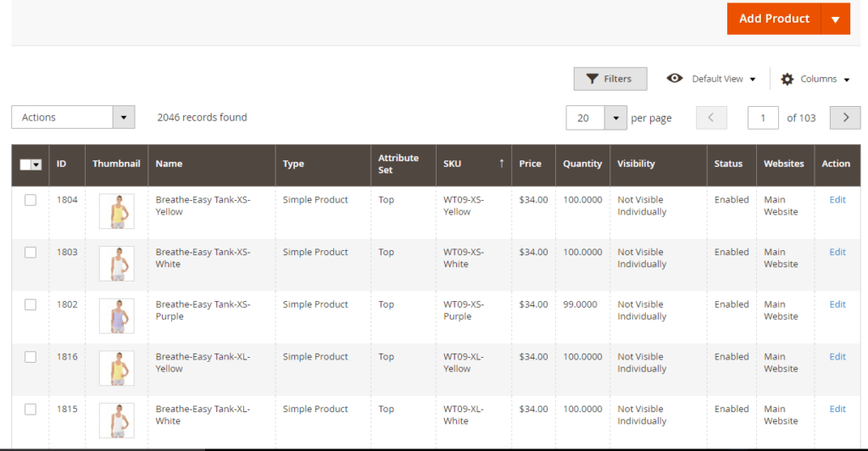Click the SKU sort arrow icon
This screenshot has height=451, width=868.
point(501,164)
